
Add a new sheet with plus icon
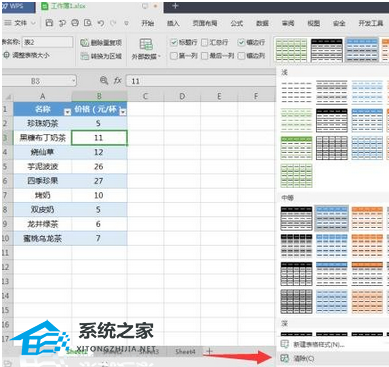pyautogui.click(x=209, y=351)
